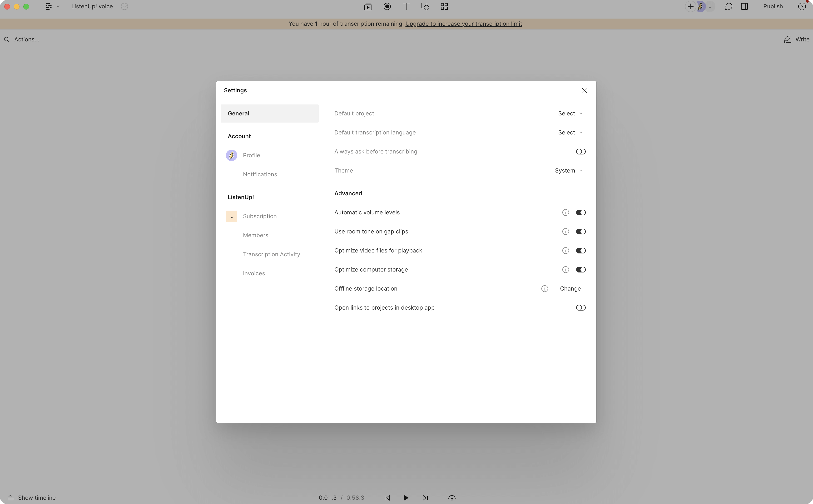The height and width of the screenshot is (504, 813).
Task: Follow the Upgrade transcription limit link
Action: 463,24
